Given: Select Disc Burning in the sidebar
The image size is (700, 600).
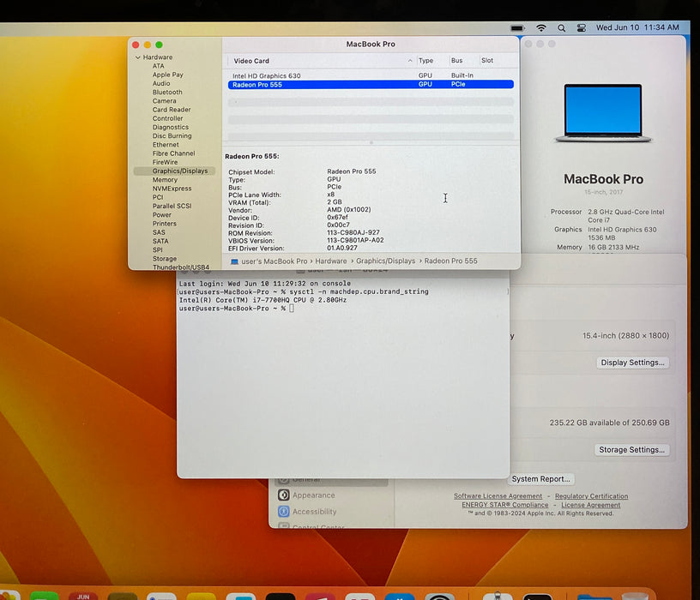Looking at the screenshot, I should 172,135.
